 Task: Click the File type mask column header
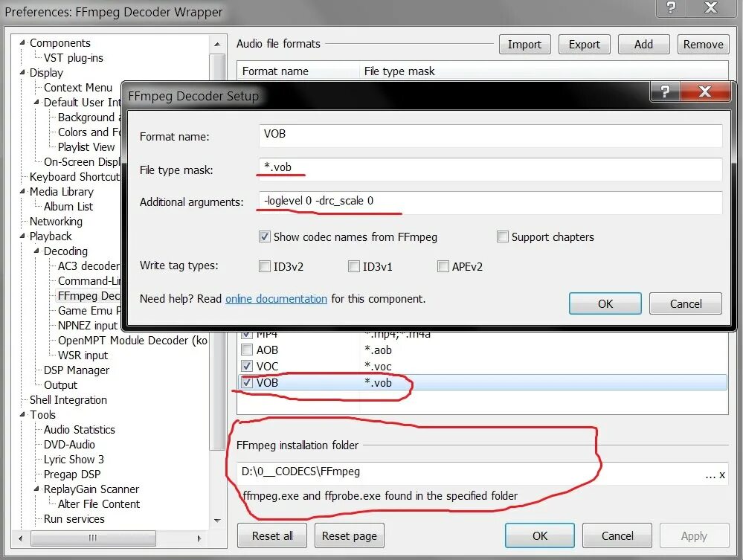coord(544,71)
